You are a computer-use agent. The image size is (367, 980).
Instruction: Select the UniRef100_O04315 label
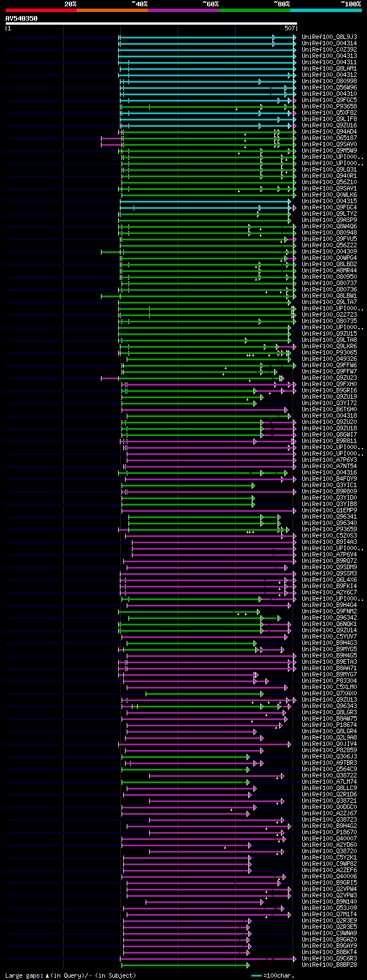[x=329, y=201]
